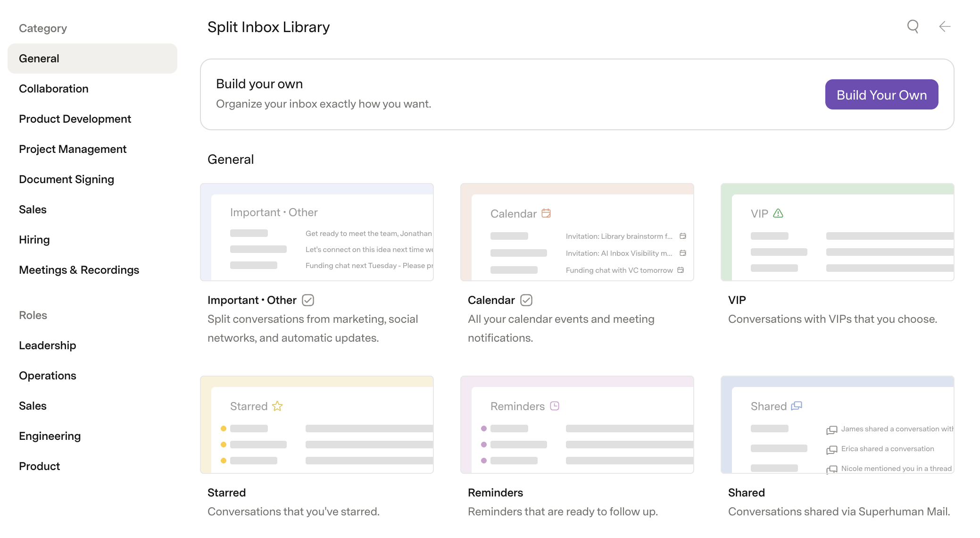The height and width of the screenshot is (538, 980).
Task: Select the Leadership role
Action: (48, 345)
